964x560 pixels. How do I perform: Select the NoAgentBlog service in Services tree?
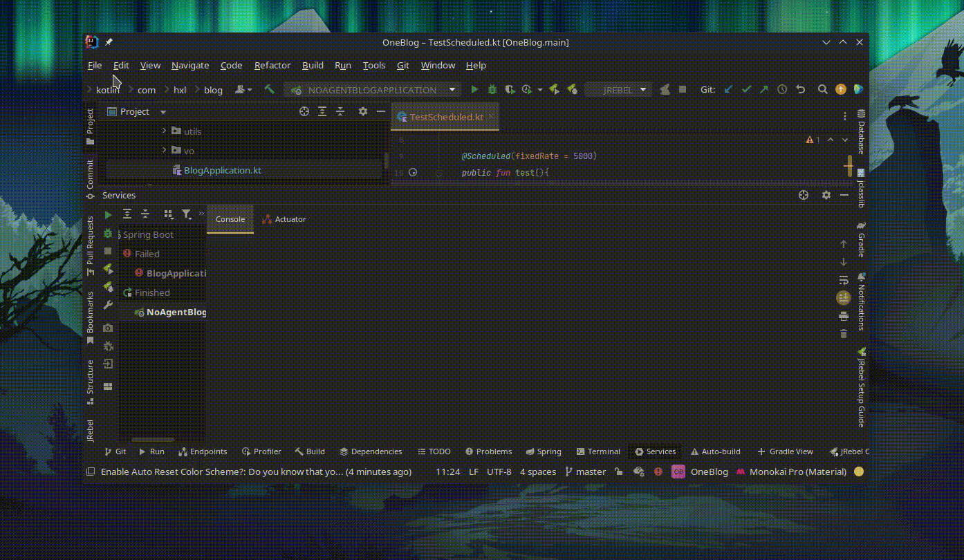169,312
